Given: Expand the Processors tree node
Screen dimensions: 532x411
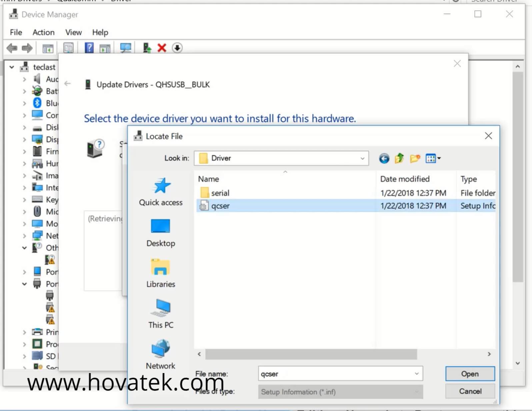Looking at the screenshot, I should (24, 344).
